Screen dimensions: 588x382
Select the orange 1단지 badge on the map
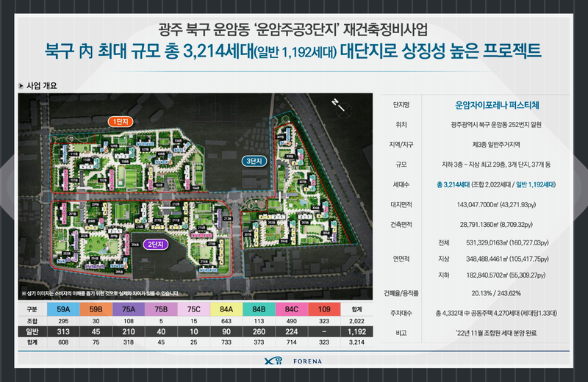[x=121, y=121]
